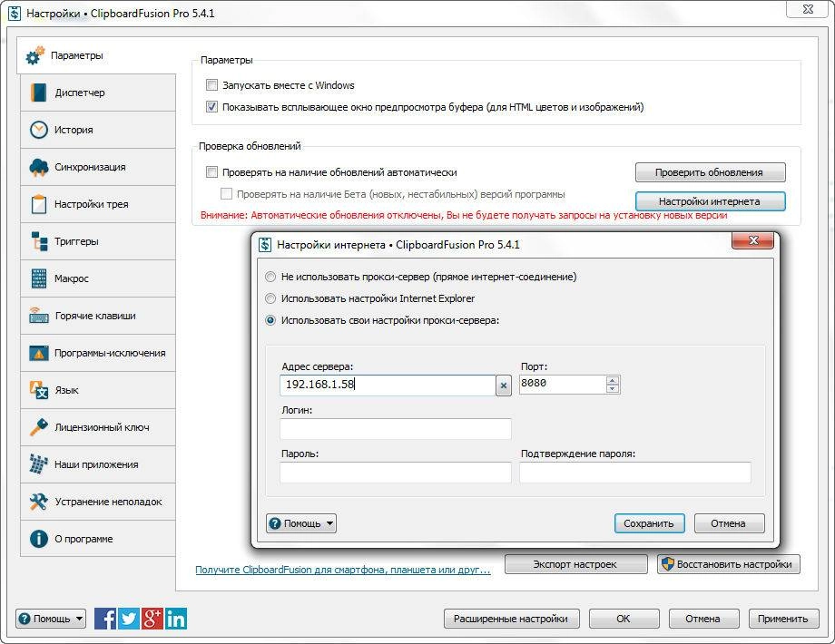
Task: Click the Макрос binary icon
Action: 39,278
